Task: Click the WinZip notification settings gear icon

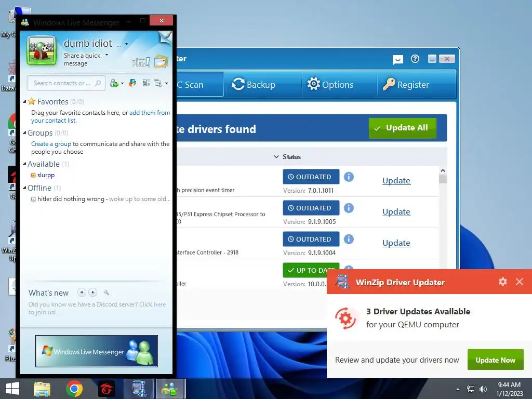Action: [503, 281]
